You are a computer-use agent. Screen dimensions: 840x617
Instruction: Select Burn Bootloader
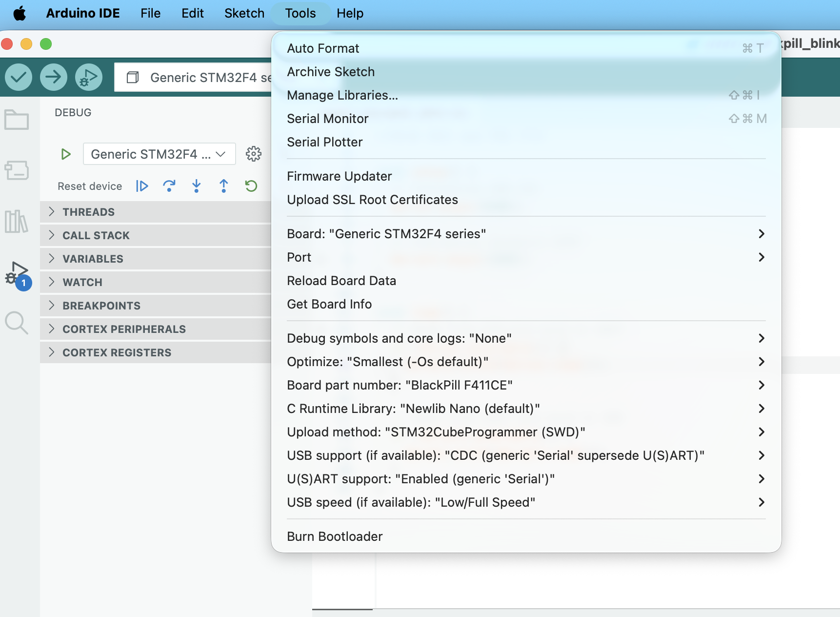(x=526, y=536)
